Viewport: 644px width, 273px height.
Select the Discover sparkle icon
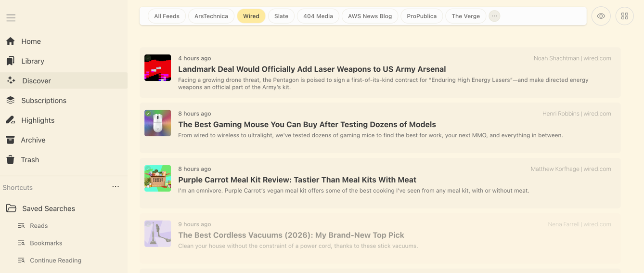pyautogui.click(x=11, y=80)
